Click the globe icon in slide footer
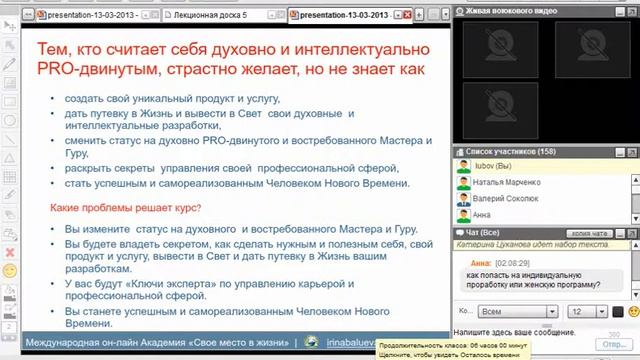 click(x=311, y=342)
